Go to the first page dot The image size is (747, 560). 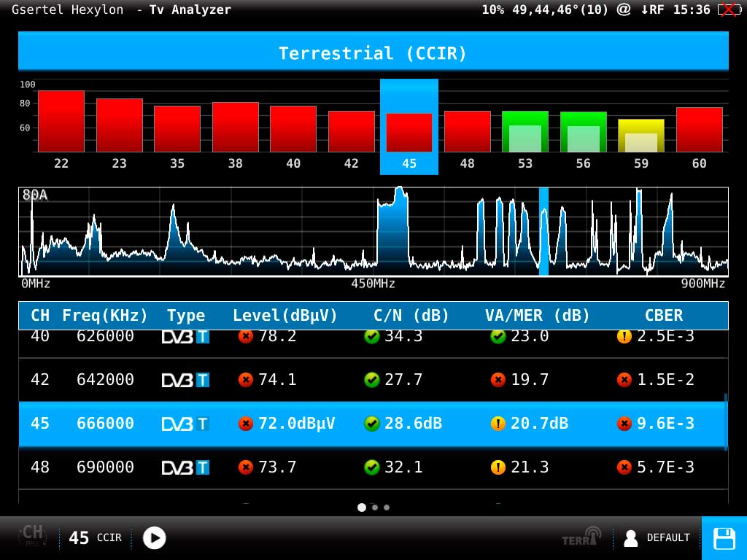pyautogui.click(x=362, y=507)
